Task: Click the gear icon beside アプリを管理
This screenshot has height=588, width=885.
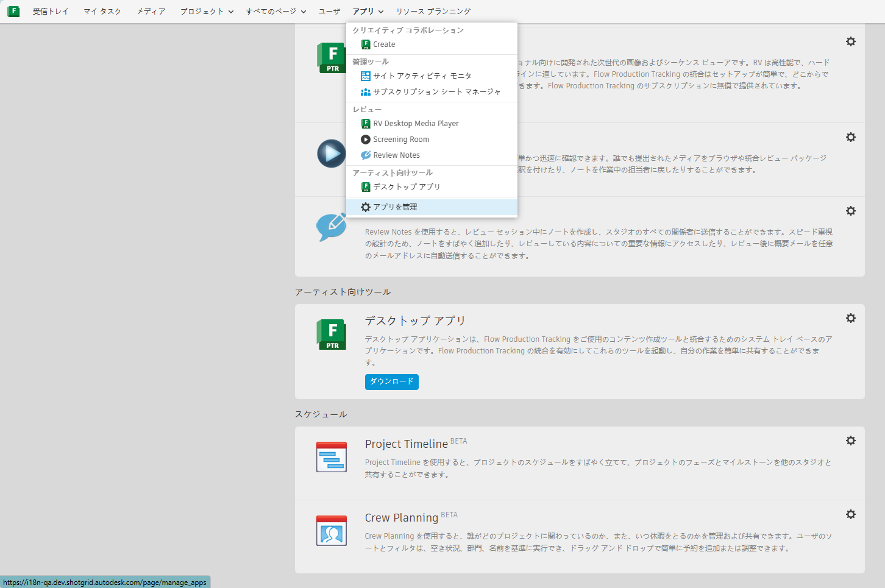Action: point(366,207)
